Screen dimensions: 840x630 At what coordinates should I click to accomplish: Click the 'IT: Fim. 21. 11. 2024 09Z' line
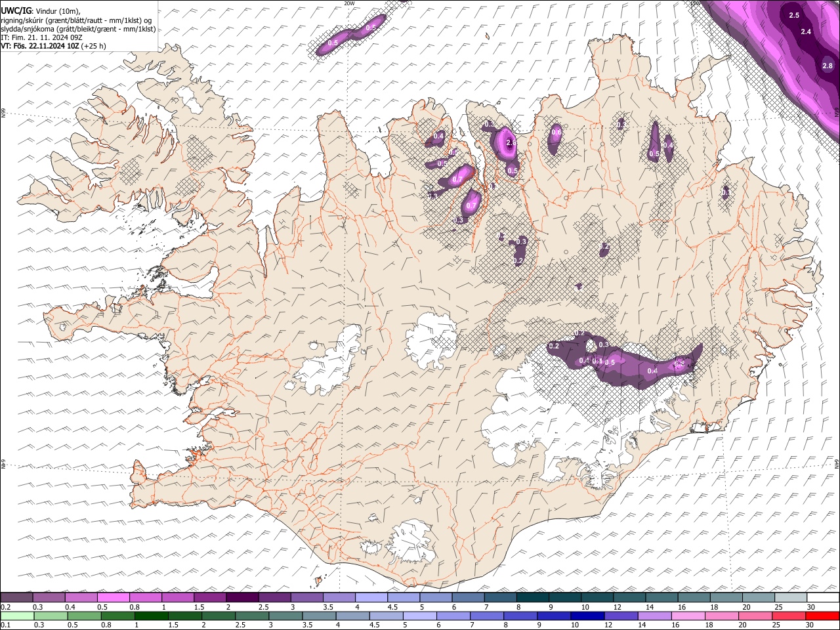[41, 37]
